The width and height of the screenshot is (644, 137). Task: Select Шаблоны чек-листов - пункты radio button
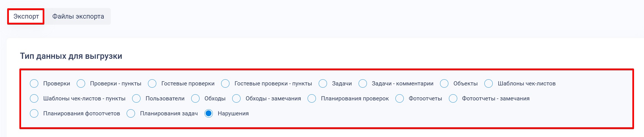[34, 98]
